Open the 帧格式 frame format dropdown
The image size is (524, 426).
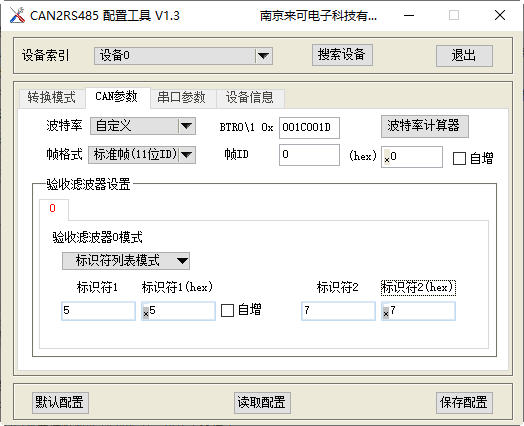click(142, 155)
